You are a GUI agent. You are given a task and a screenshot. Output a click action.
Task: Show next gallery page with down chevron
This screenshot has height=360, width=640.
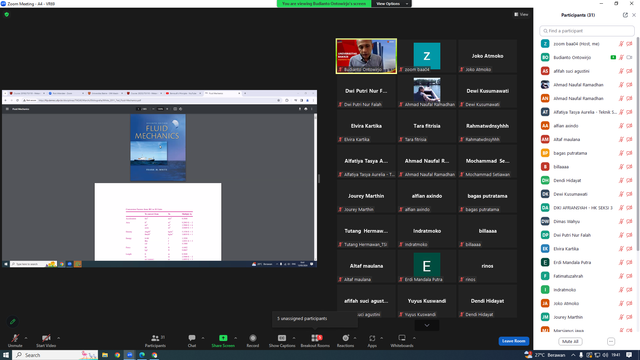pos(427,325)
